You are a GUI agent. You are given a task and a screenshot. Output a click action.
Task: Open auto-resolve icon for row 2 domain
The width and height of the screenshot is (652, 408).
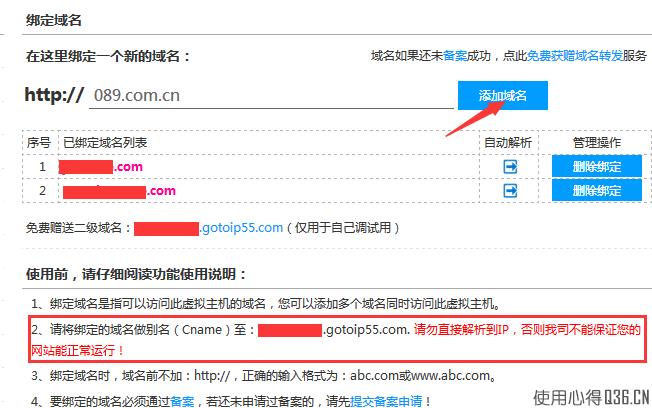tap(510, 191)
